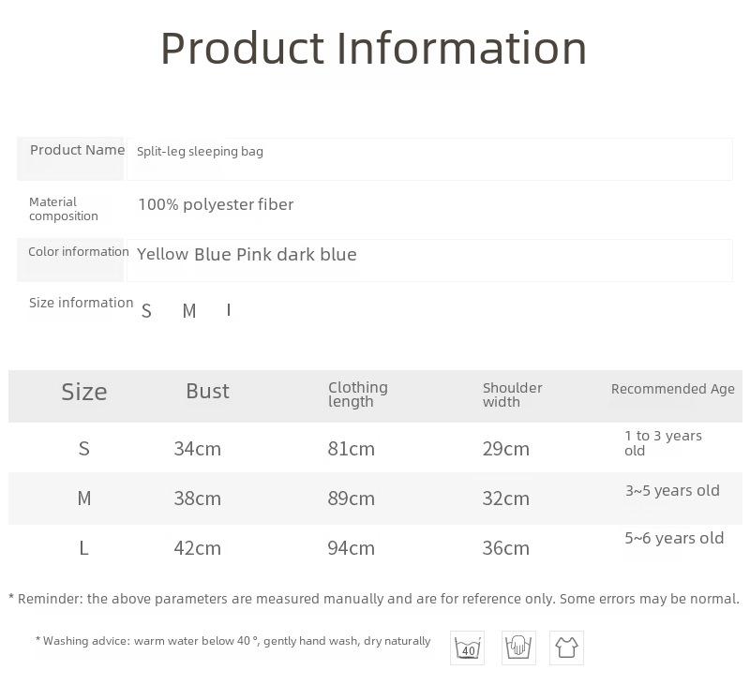The width and height of the screenshot is (750, 700).
Task: Click the 100% polyester fiber text
Action: [x=216, y=204]
